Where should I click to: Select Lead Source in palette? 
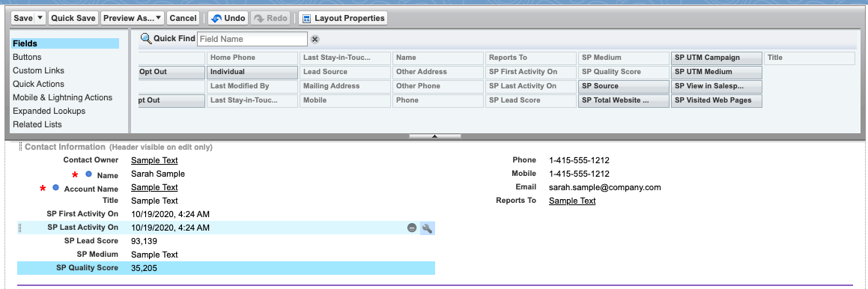click(x=345, y=72)
